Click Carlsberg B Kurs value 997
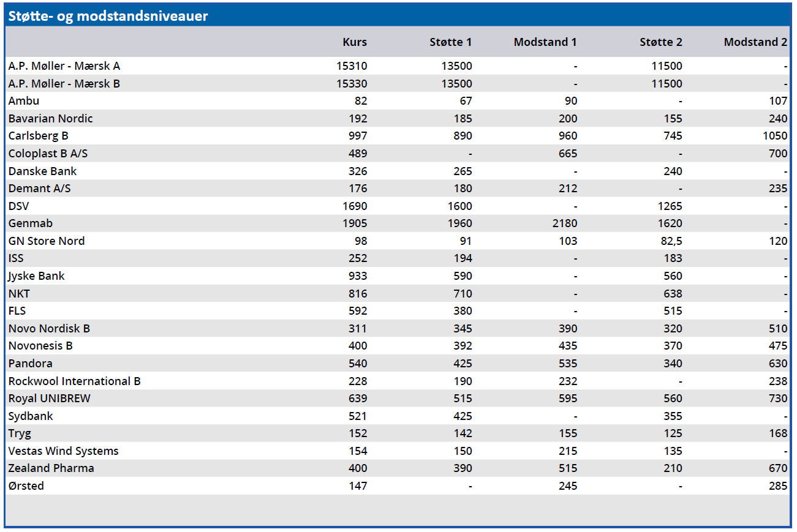The image size is (797, 532). 357,136
